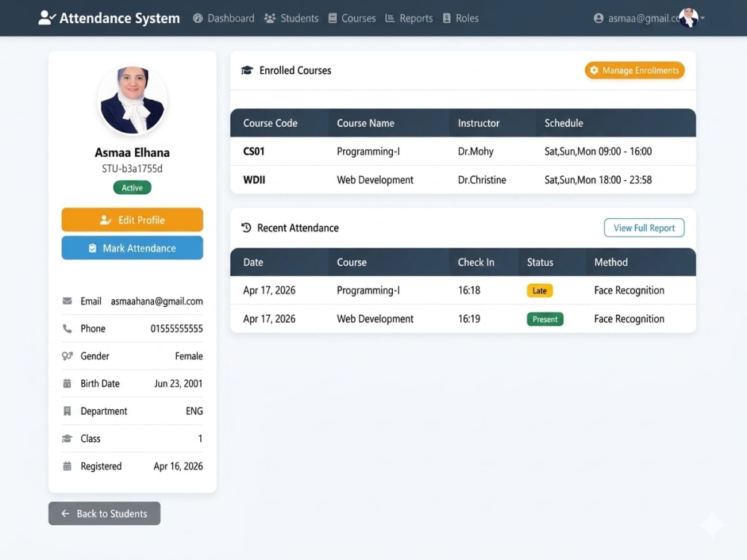Screen dimensions: 747x560
Task: Click the clipboard icon in Mark Attendance
Action: coord(93,248)
